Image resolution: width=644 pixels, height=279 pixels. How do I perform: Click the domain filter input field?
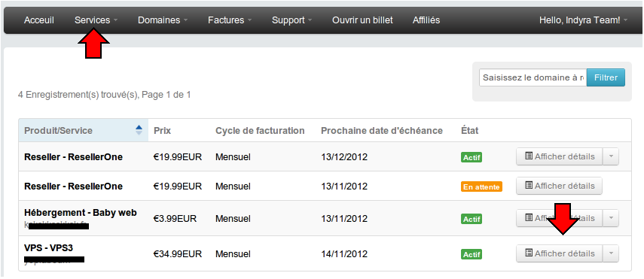tap(533, 77)
